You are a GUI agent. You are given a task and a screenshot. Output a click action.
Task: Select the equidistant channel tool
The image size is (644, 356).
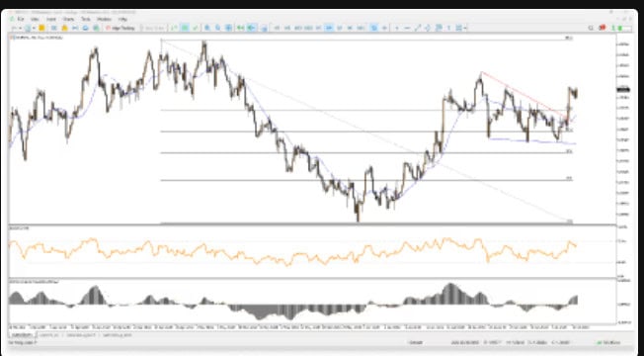pos(428,28)
